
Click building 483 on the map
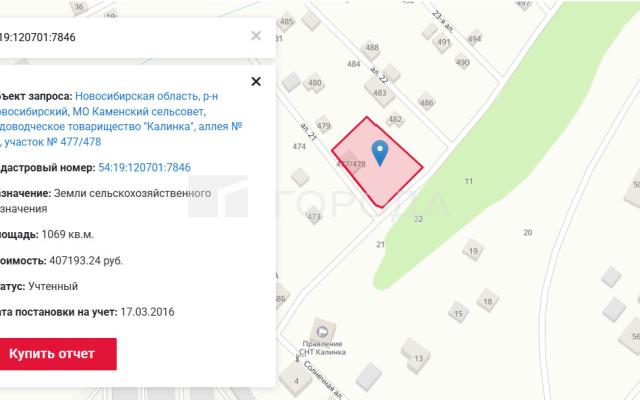pyautogui.click(x=380, y=92)
